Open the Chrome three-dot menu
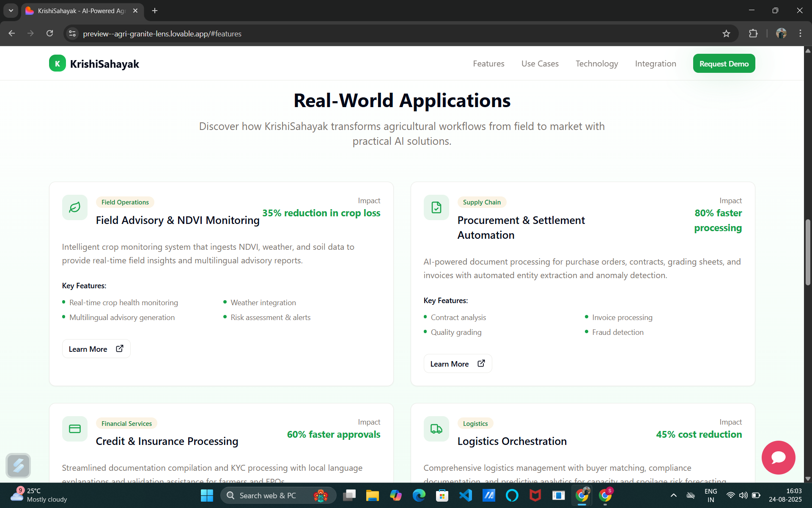 click(800, 33)
